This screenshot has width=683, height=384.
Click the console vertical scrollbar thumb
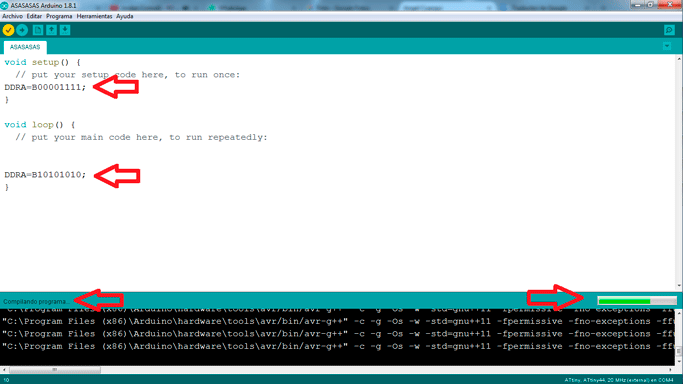pos(679,351)
